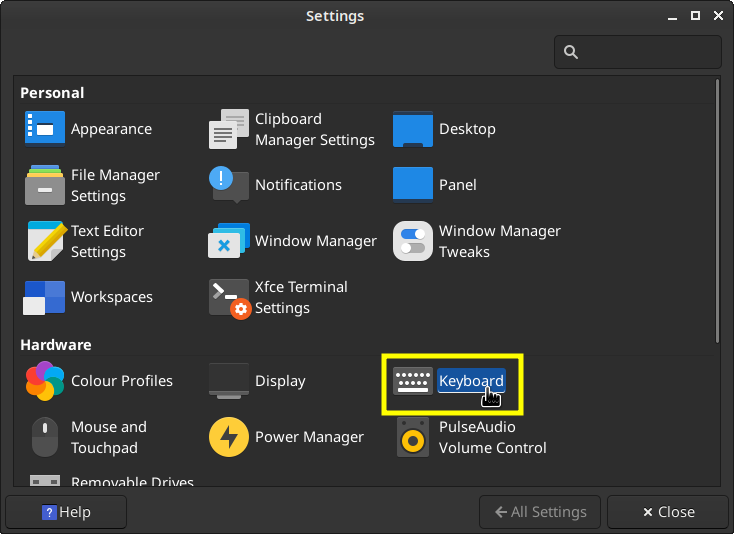Open Text Editor Settings
Viewport: 734px width, 534px height.
click(45, 241)
